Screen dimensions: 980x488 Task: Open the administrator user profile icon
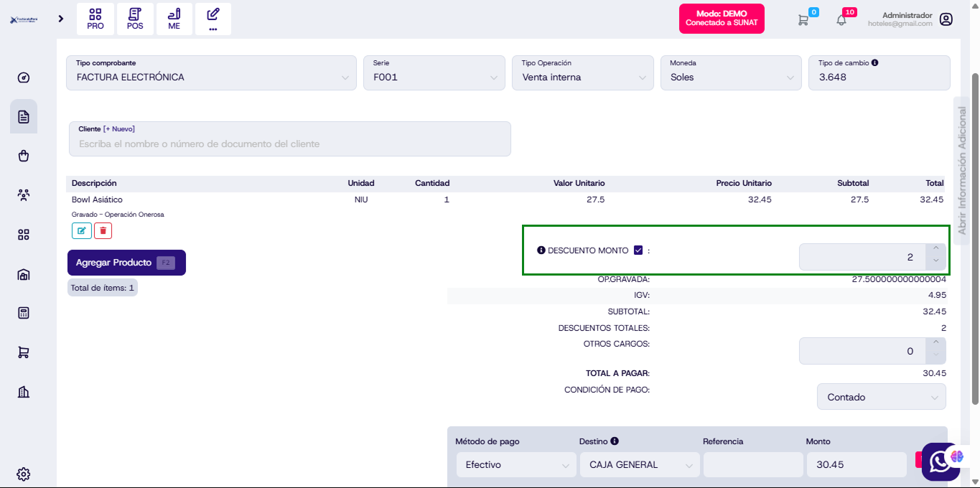coord(946,19)
